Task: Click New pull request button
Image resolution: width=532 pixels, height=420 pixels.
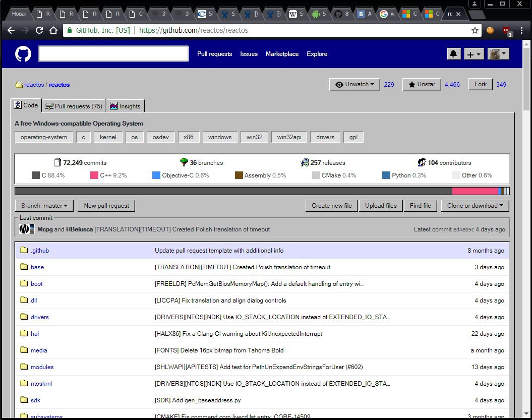Action: [x=106, y=206]
